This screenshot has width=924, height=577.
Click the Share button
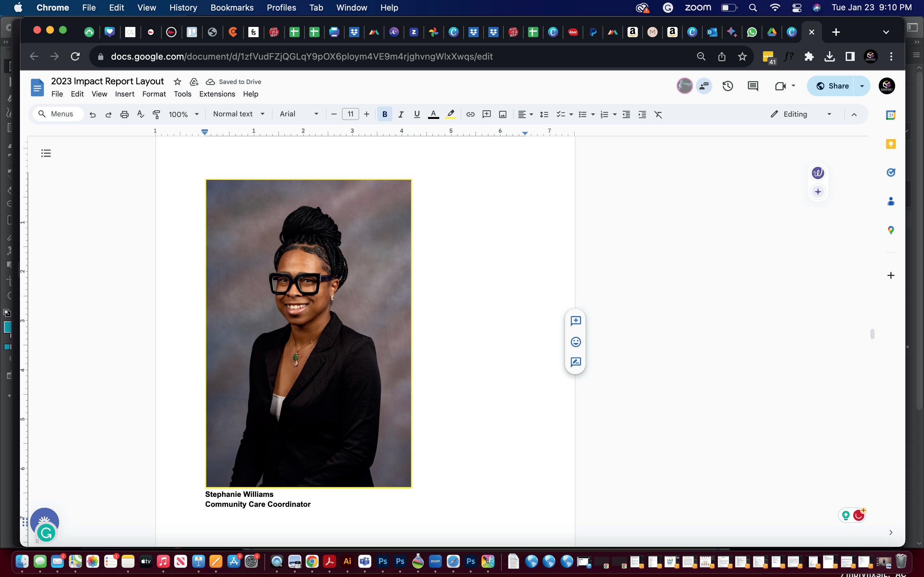click(x=832, y=86)
